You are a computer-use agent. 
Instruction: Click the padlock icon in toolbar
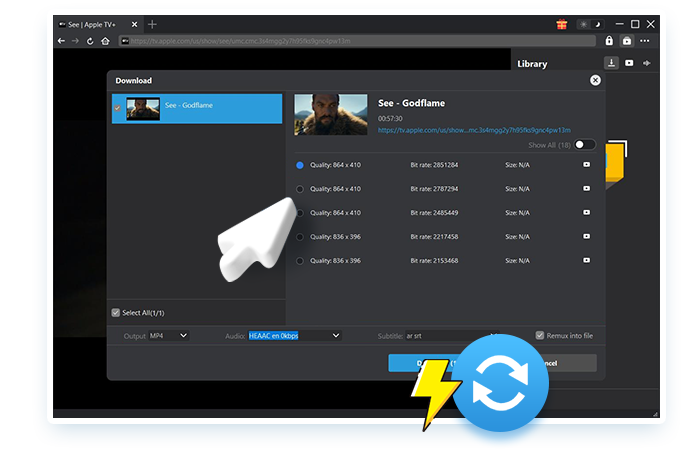609,41
